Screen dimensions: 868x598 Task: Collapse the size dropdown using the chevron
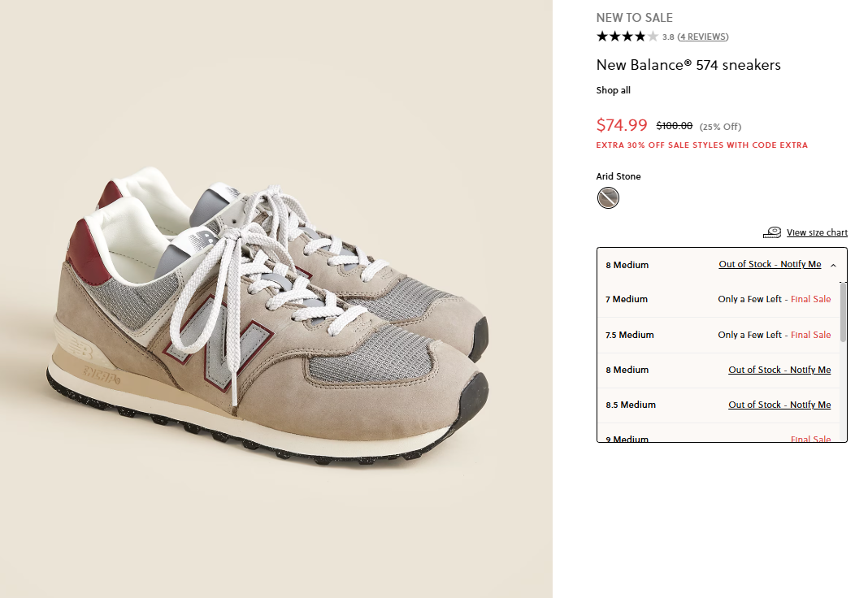tap(834, 265)
